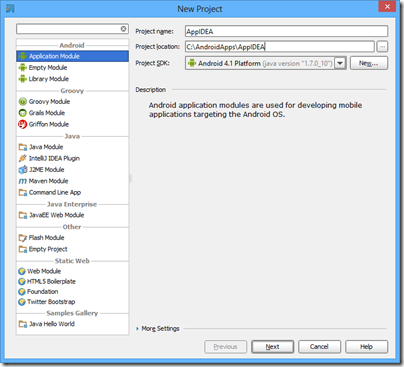Image resolution: width=404 pixels, height=367 pixels.
Task: Select the Foundation globe icon
Action: coord(22,292)
